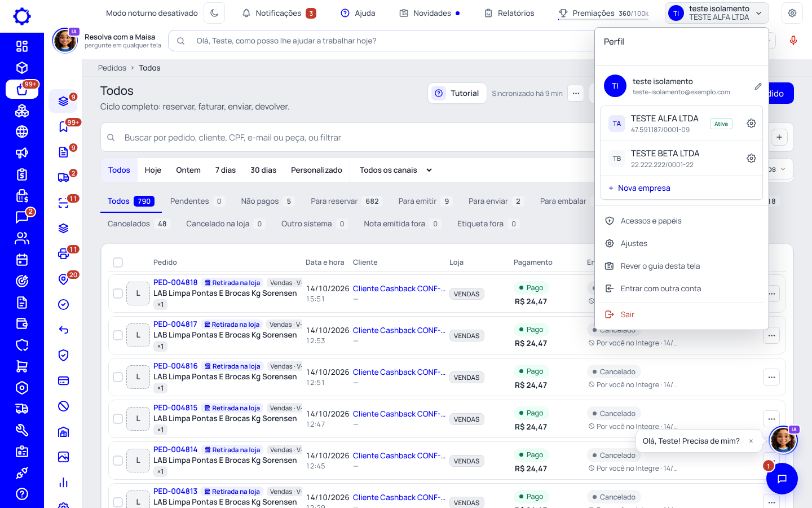Click the microphone voice input icon

793,41
